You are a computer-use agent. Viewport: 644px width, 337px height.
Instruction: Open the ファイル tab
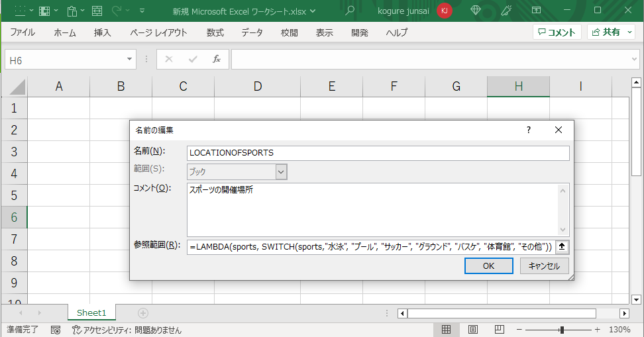[x=23, y=32]
